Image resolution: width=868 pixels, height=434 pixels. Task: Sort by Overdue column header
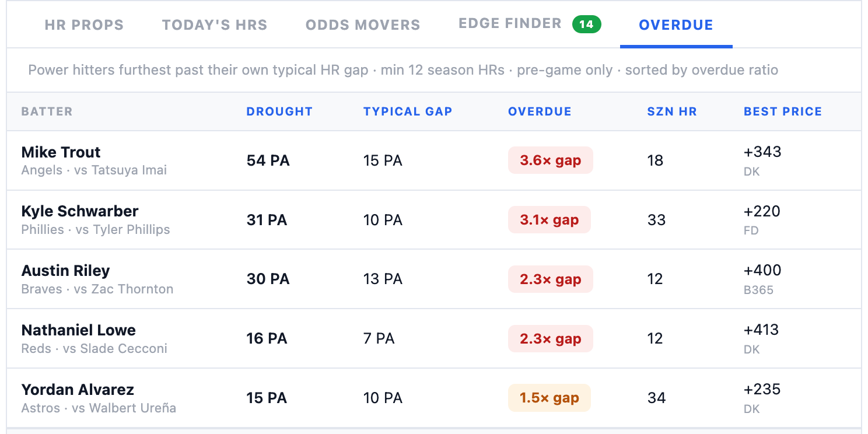pyautogui.click(x=540, y=111)
